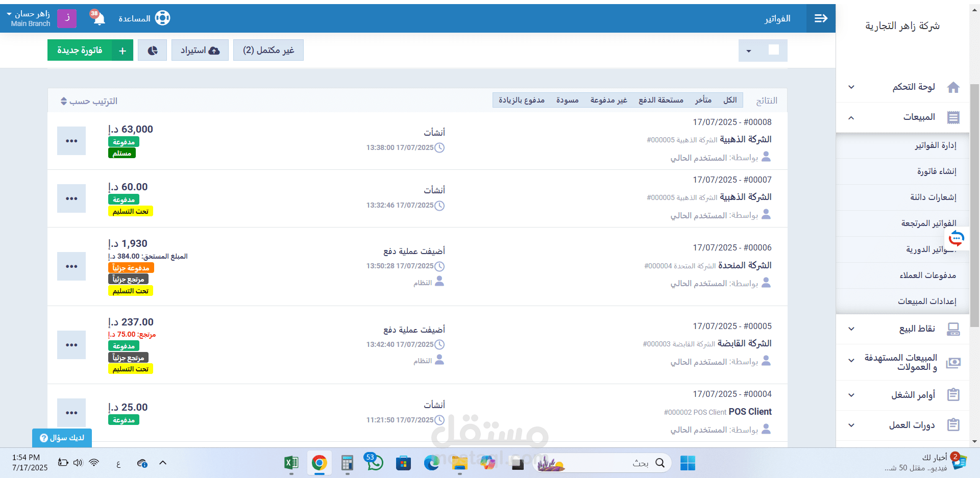Filter invoices by 'مسودة' tab
This screenshot has width=980, height=478.
point(567,100)
